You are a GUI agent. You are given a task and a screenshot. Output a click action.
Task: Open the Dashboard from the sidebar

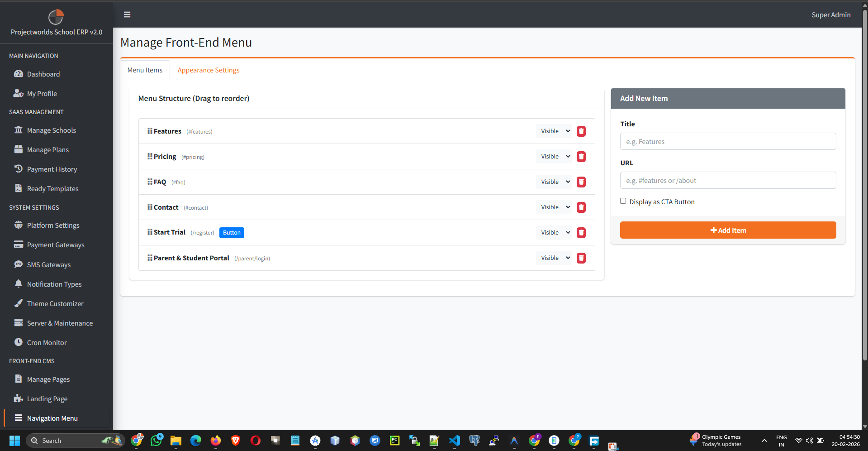click(43, 74)
